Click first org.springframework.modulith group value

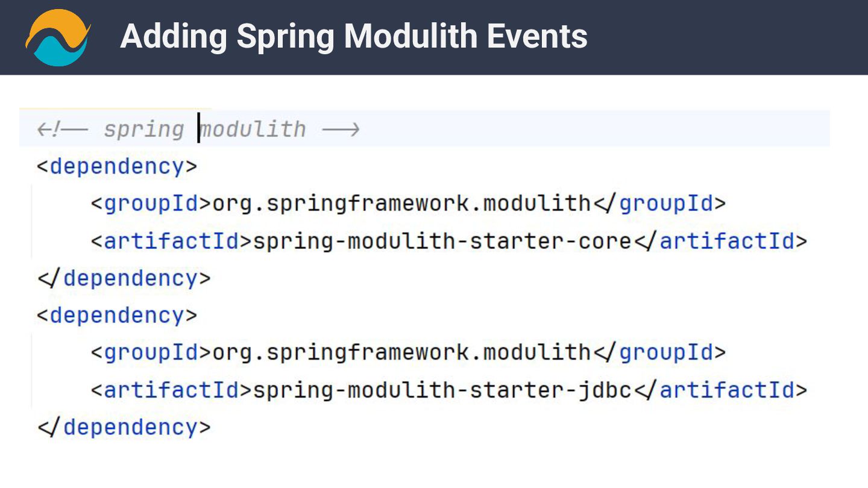[401, 204]
